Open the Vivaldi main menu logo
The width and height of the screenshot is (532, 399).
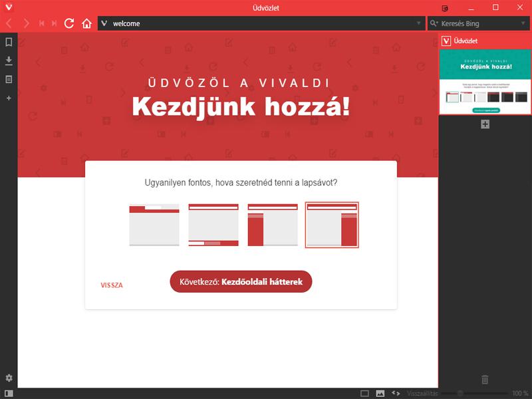tap(9, 7)
